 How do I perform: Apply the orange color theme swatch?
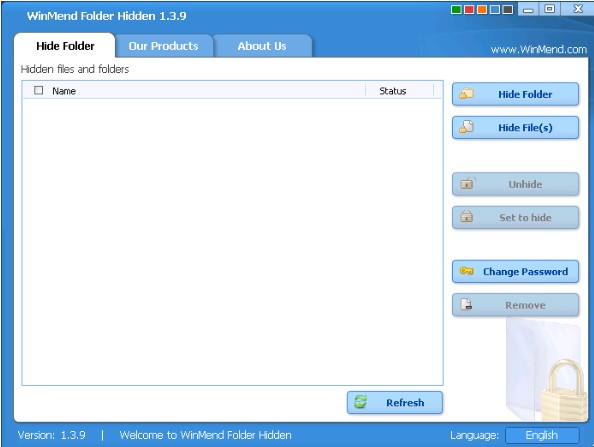[482, 9]
